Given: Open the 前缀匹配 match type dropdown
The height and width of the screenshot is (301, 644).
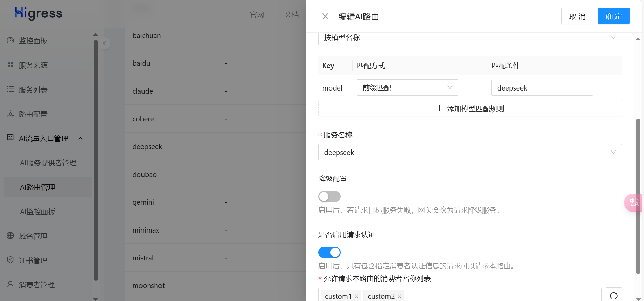Looking at the screenshot, I should (x=407, y=88).
